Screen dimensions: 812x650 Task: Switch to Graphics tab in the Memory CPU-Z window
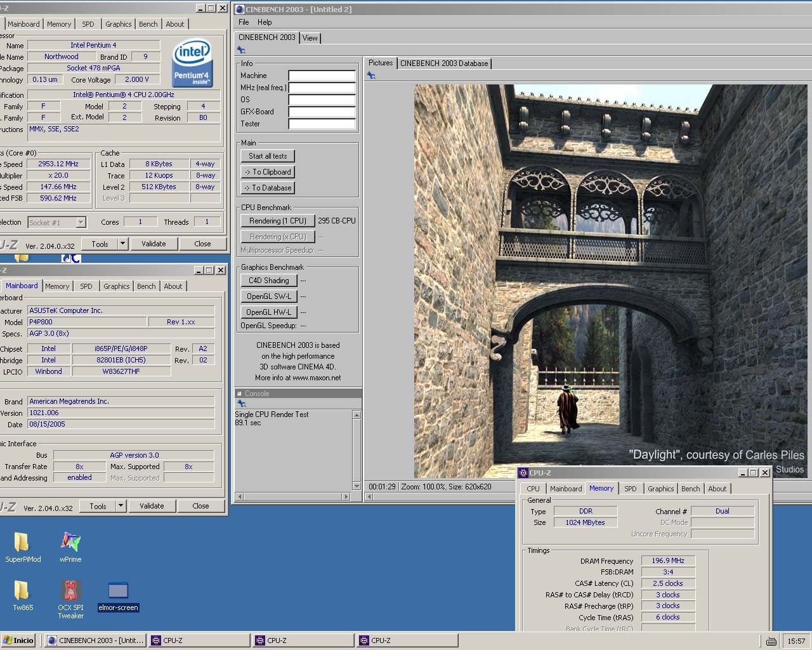click(660, 489)
